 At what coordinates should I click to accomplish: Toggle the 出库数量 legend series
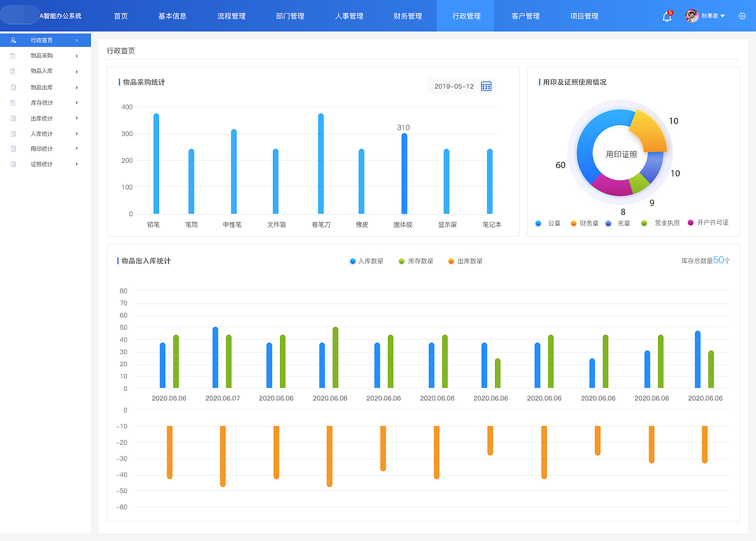click(x=465, y=261)
